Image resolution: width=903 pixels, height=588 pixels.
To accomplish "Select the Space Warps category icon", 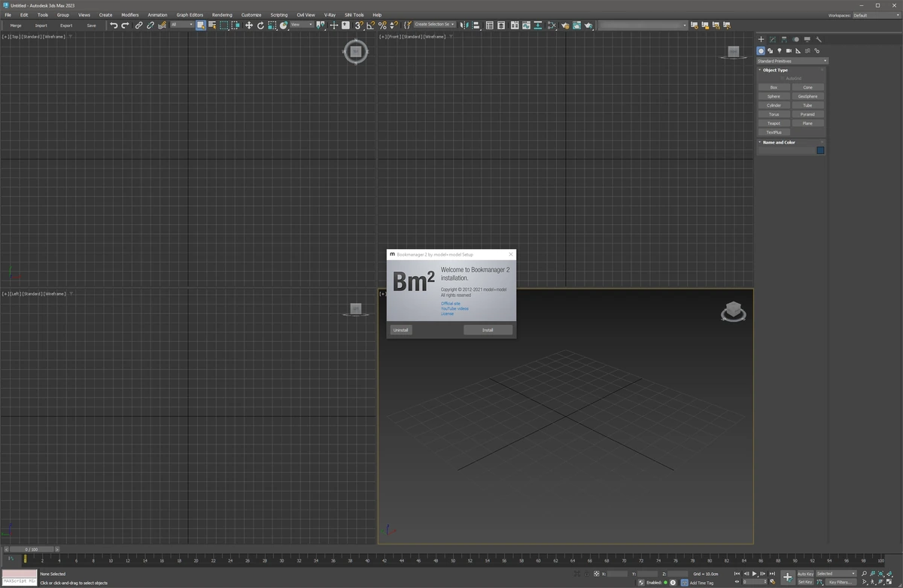I will click(807, 51).
